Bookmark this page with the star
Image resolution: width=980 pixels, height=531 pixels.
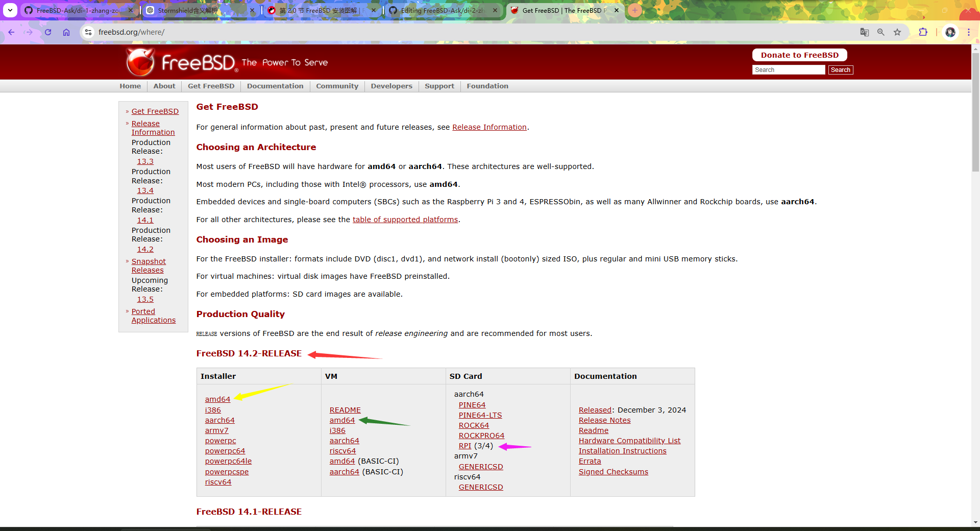click(x=897, y=32)
